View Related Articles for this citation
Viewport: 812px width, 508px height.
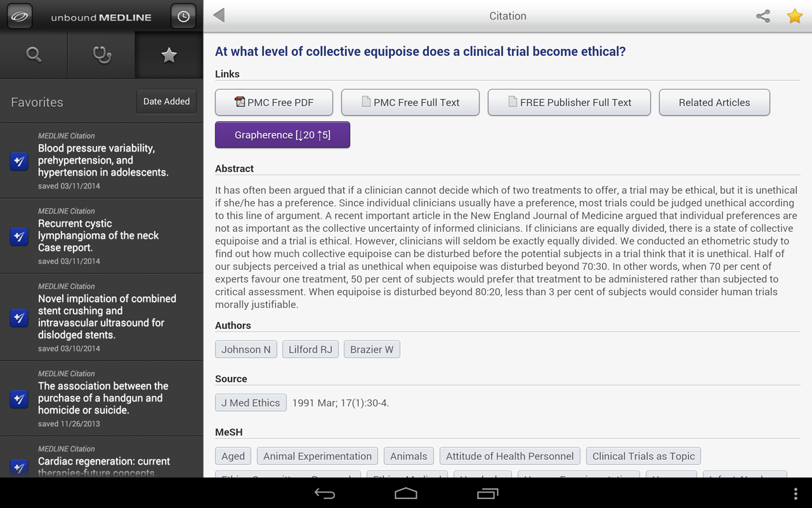point(714,102)
